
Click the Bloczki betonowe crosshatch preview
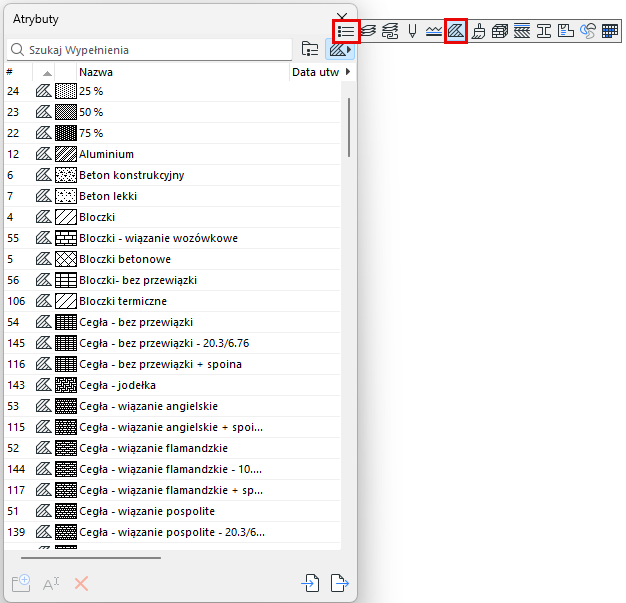66,259
